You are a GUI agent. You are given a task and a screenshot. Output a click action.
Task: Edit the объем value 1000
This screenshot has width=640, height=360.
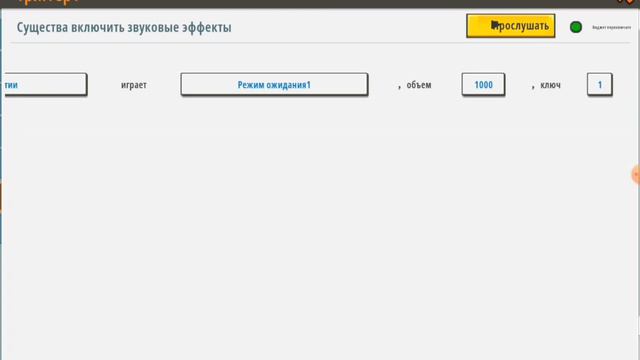tap(483, 84)
